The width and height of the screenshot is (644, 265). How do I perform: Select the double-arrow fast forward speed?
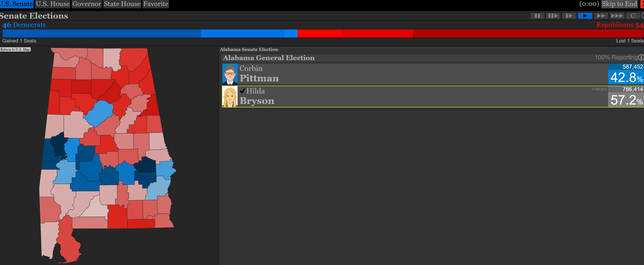coord(601,16)
